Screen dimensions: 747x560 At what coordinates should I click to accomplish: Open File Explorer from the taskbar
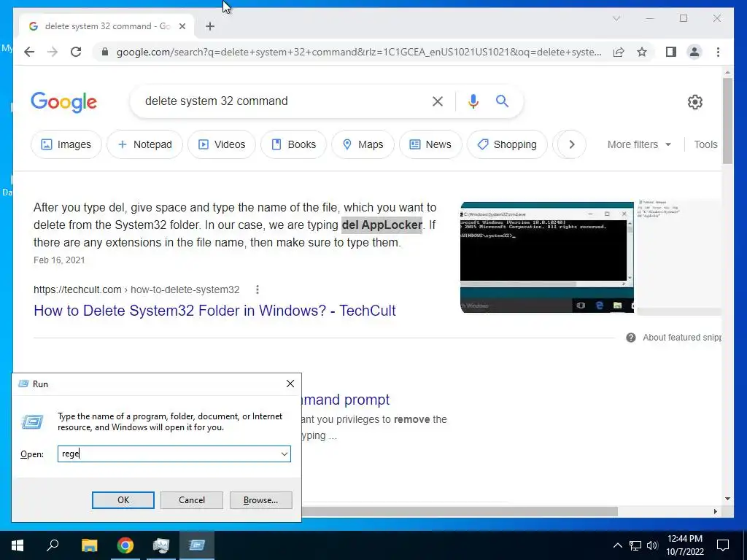tap(89, 545)
